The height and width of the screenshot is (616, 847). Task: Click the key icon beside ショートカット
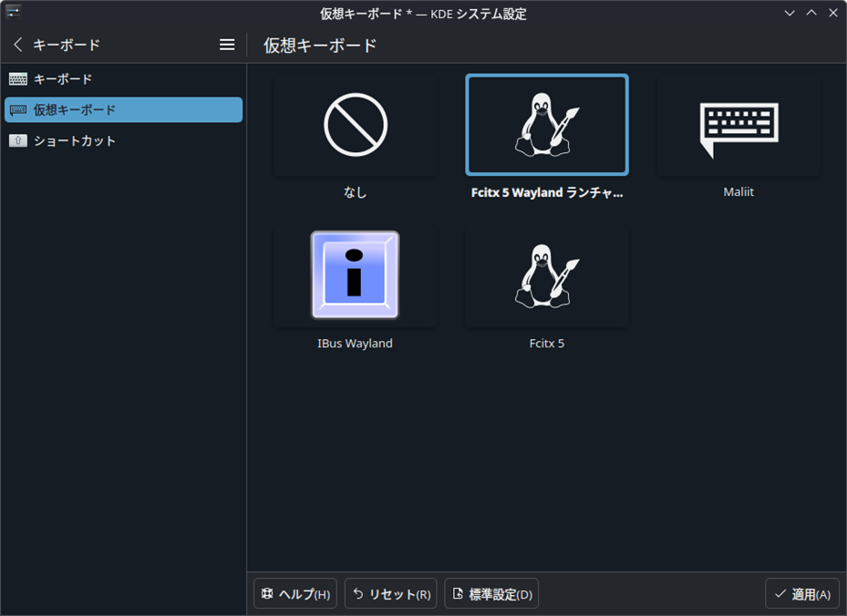click(x=16, y=140)
